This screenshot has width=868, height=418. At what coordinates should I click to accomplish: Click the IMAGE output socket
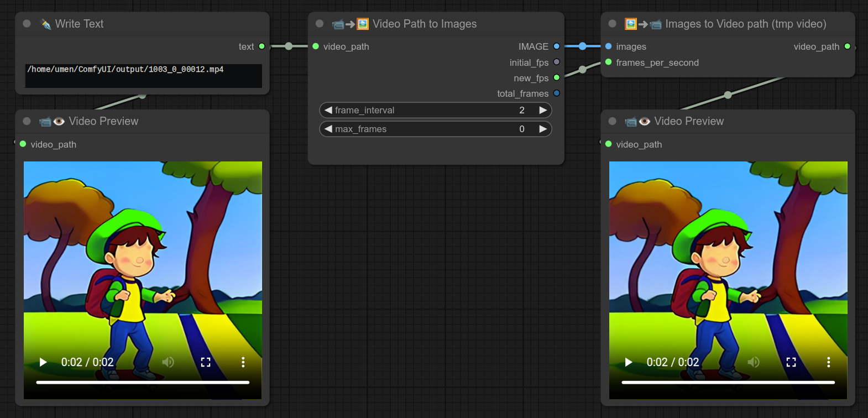point(557,46)
